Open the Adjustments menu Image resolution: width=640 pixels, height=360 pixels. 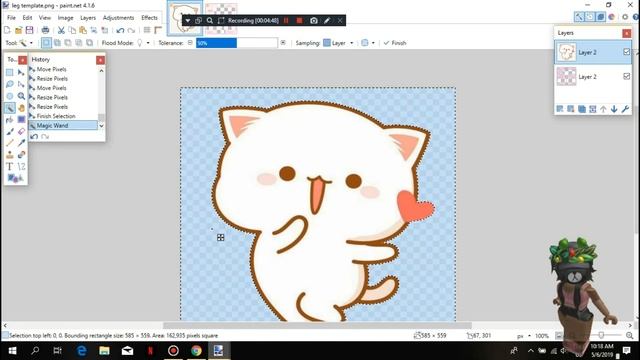[x=118, y=18]
